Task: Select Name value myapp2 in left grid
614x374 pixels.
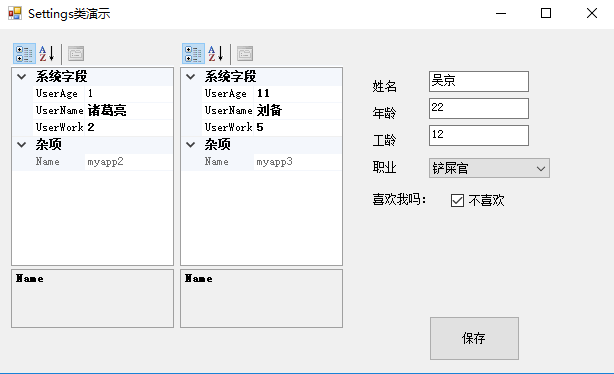Action: (128, 162)
